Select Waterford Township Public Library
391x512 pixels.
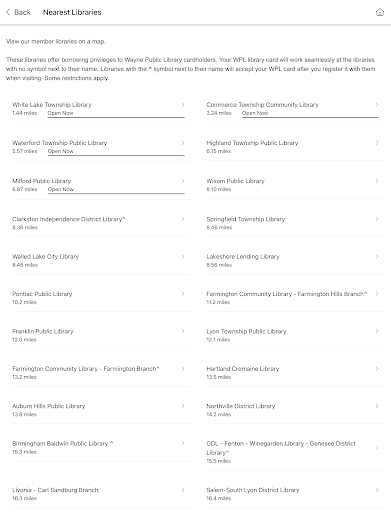pyautogui.click(x=101, y=147)
